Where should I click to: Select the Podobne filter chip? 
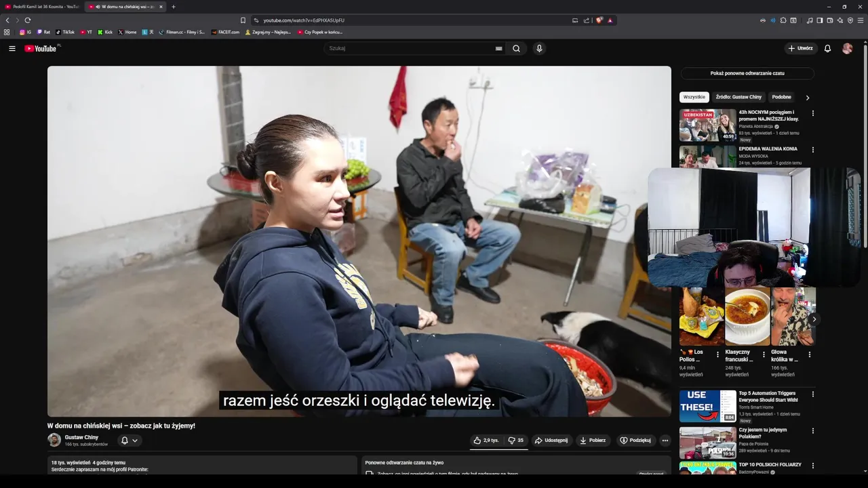(781, 97)
